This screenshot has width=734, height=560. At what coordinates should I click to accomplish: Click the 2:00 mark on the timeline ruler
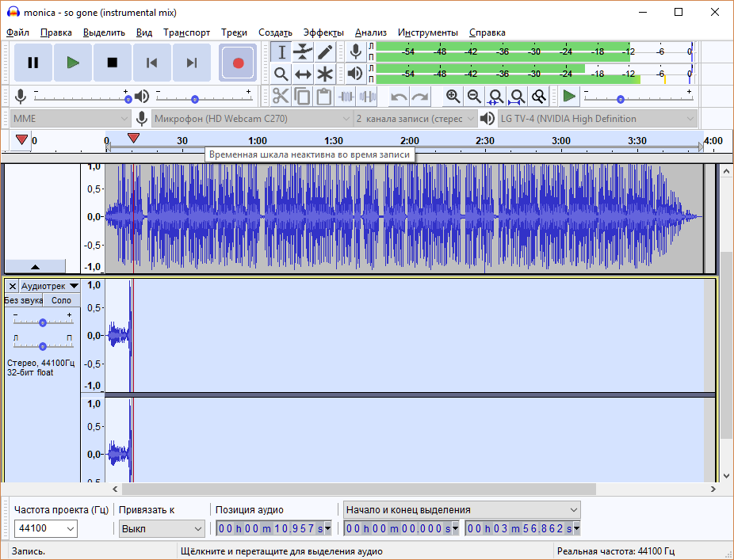pos(409,140)
